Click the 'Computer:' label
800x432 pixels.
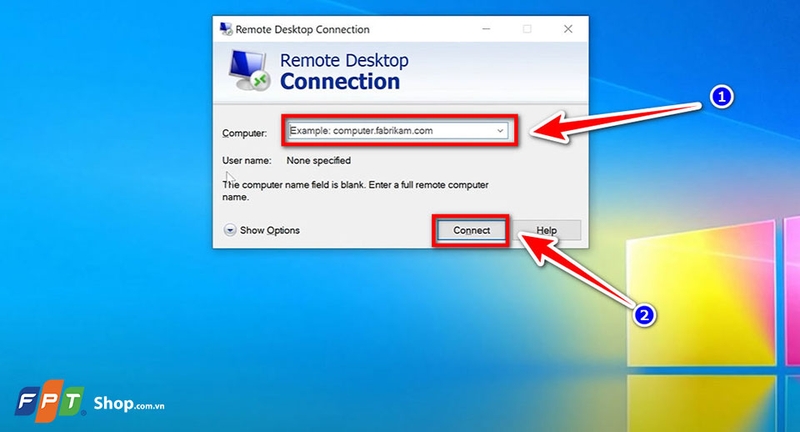coord(244,133)
